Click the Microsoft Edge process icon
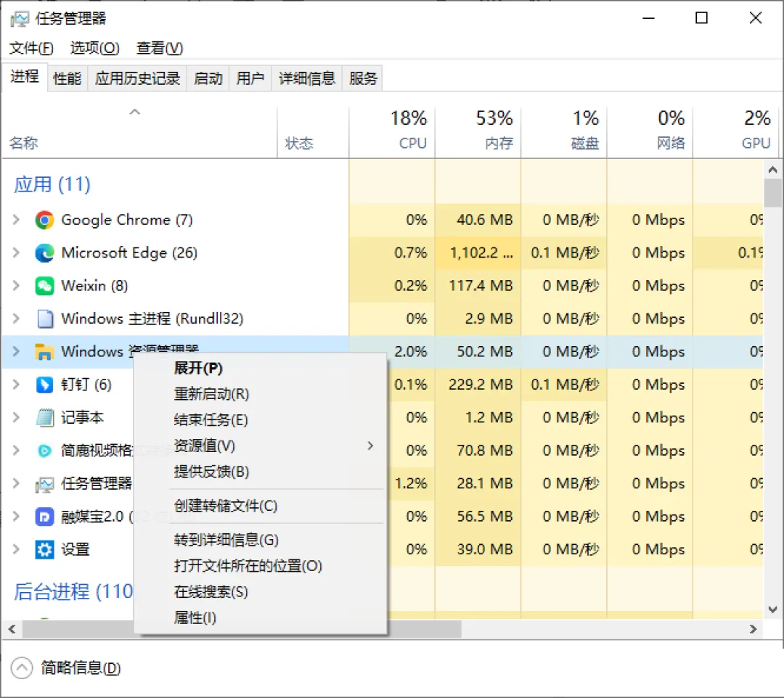The height and width of the screenshot is (698, 784). (x=45, y=253)
